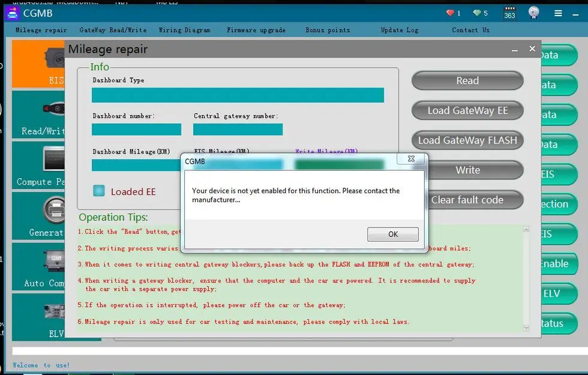Image resolution: width=588 pixels, height=375 pixels.
Task: Open the Contact Us menu
Action: click(x=470, y=30)
